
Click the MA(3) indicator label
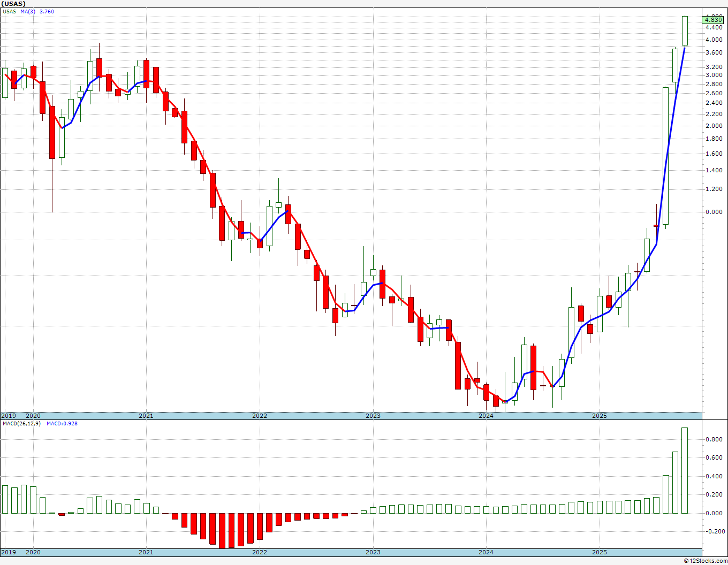click(28, 12)
